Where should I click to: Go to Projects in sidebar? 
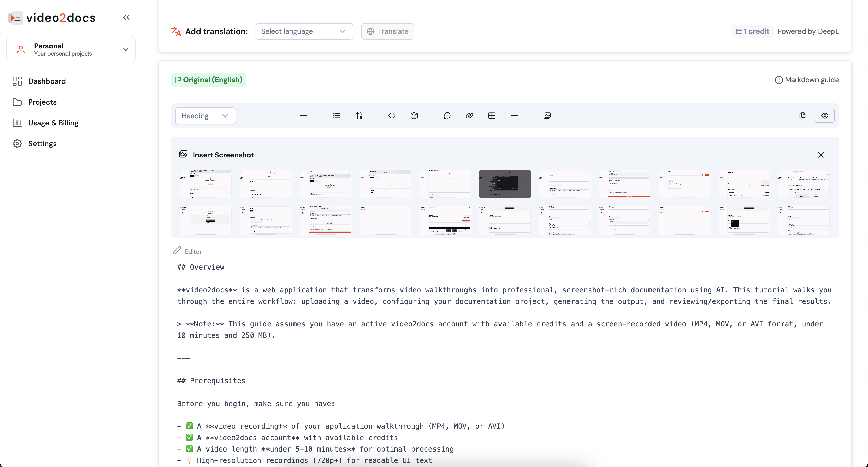point(42,102)
